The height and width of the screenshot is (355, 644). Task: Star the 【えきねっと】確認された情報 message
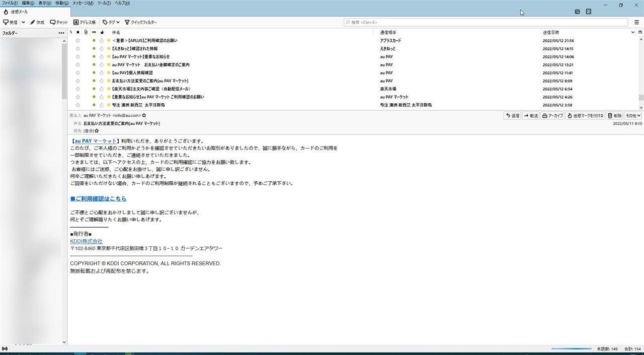(x=77, y=49)
